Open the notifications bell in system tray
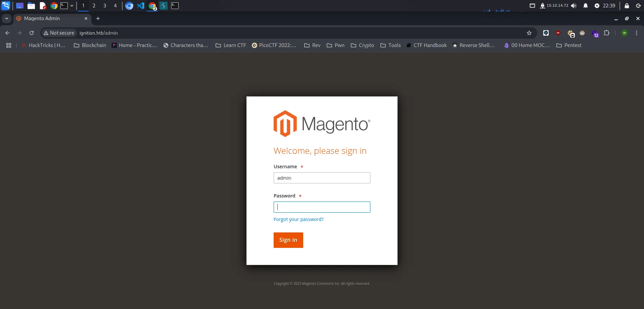Viewport: 644px width, 309px height. click(586, 6)
